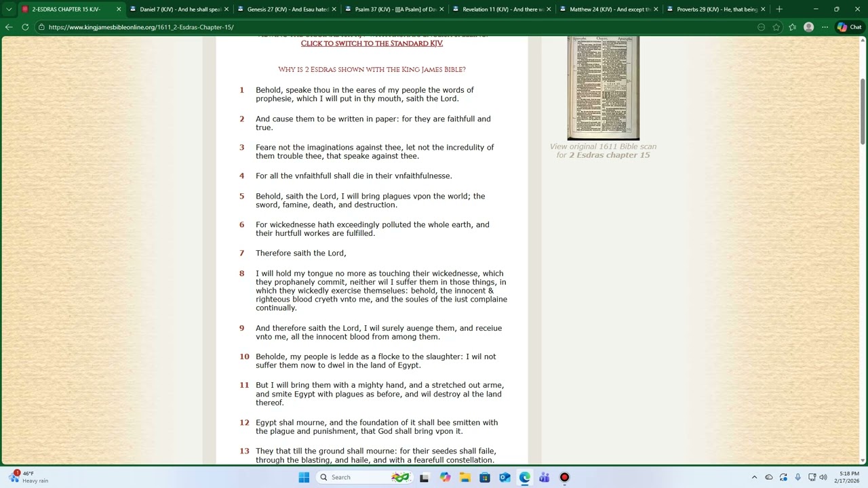Viewport: 868px width, 488px height.
Task: Close the Matthew 24 tab
Action: pos(656,9)
